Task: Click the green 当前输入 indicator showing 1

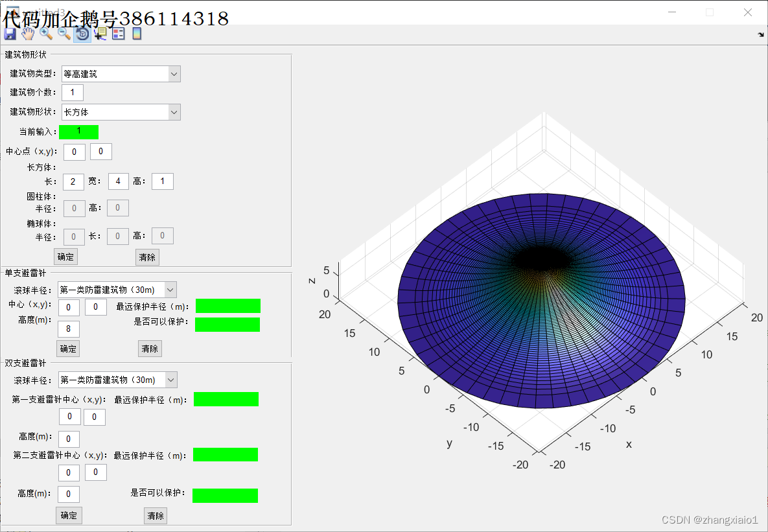Action: click(79, 132)
